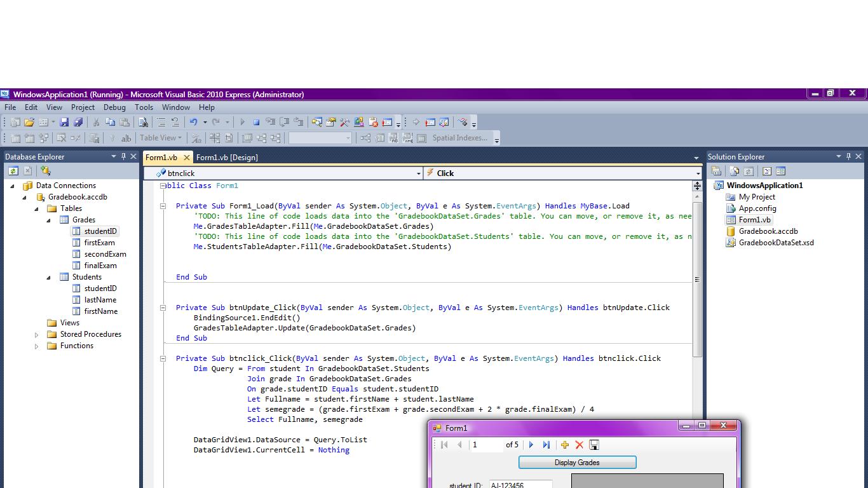Image resolution: width=868 pixels, height=488 pixels.
Task: Click the Paste icon in toolbar
Action: [125, 122]
